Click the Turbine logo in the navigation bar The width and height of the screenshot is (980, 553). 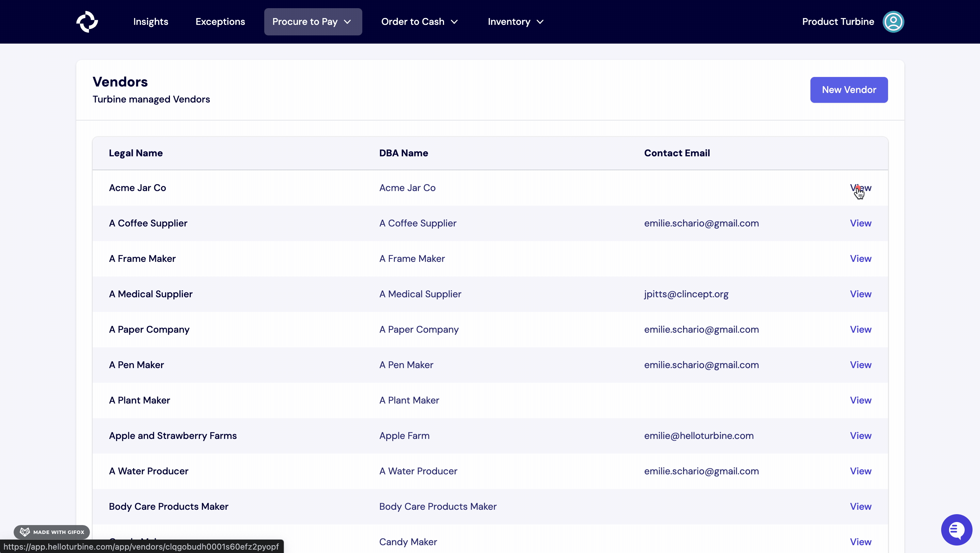coord(87,22)
